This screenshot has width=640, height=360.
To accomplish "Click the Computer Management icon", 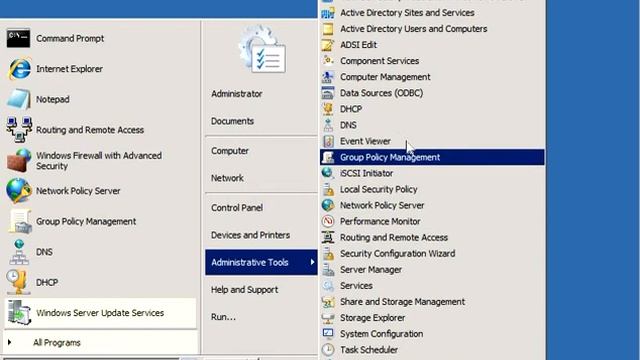I will point(328,77).
